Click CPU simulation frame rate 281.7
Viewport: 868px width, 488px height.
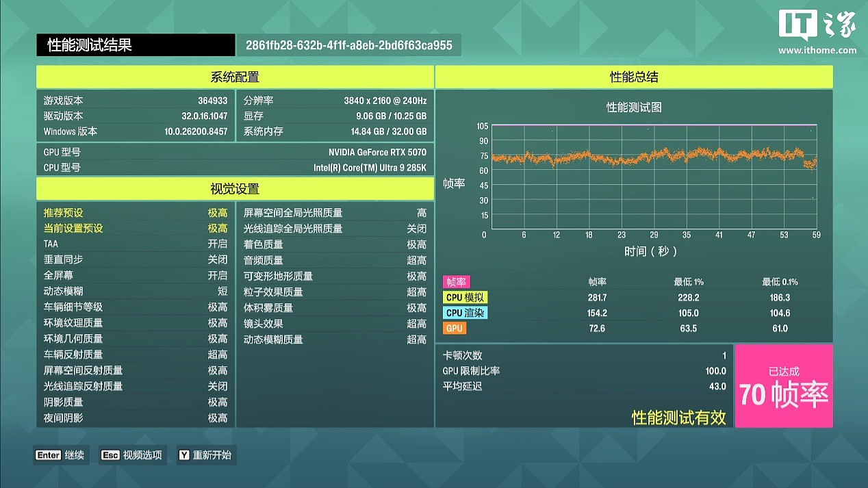coord(597,298)
